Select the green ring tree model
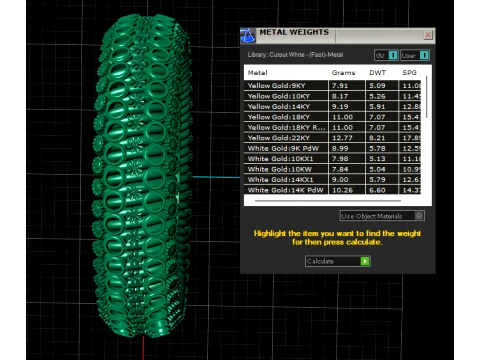This screenshot has height=360, width=480. 143,177
